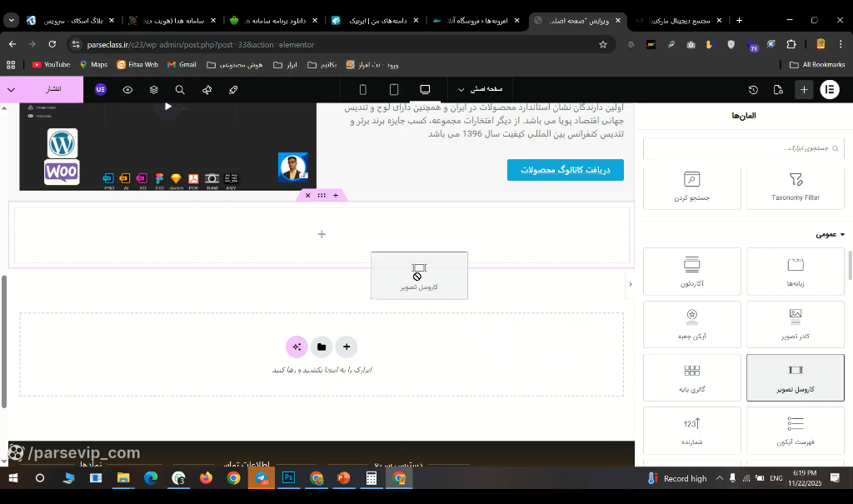This screenshot has width=853, height=504.
Task: Open the Elementor main menu logo
Action: pos(830,90)
